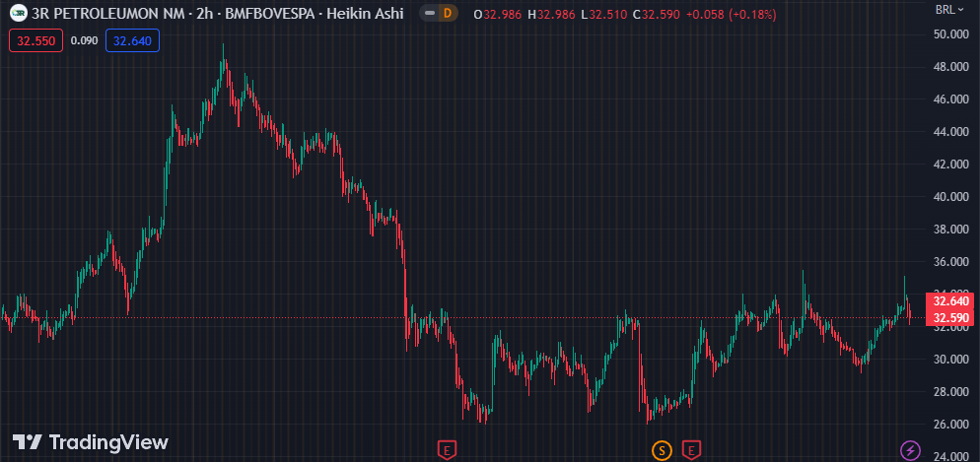Click the 24.000 price axis label
Viewport: 980px width, 462px height.
pos(951,456)
